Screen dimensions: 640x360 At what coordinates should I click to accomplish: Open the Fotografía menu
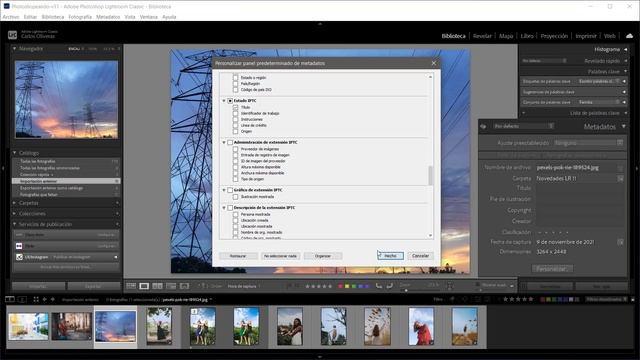pos(80,17)
